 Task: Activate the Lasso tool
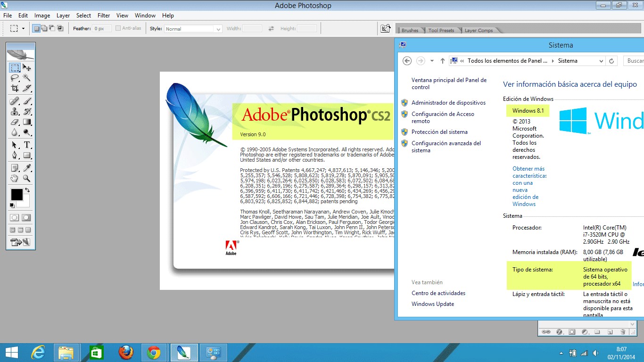15,78
